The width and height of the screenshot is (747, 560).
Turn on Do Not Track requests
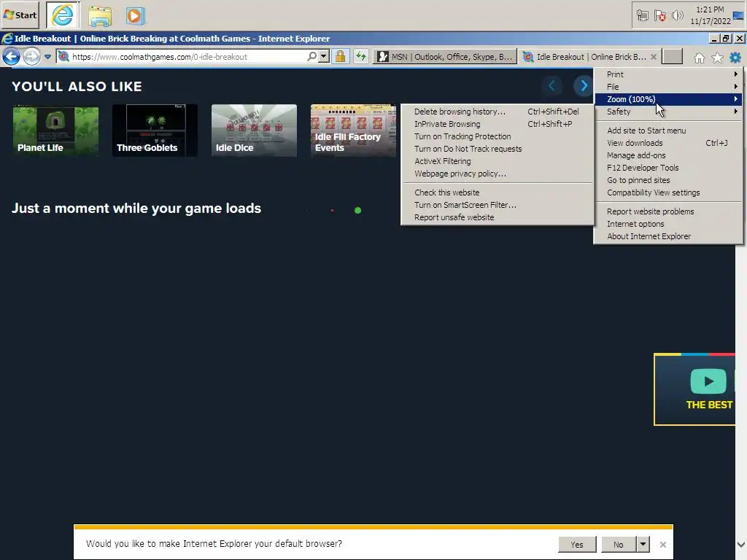pyautogui.click(x=498, y=149)
